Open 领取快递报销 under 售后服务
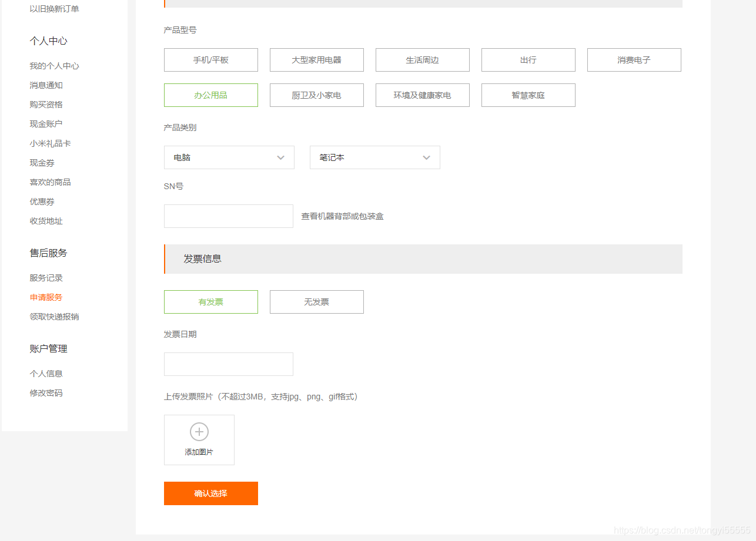The height and width of the screenshot is (541, 756). pos(54,317)
